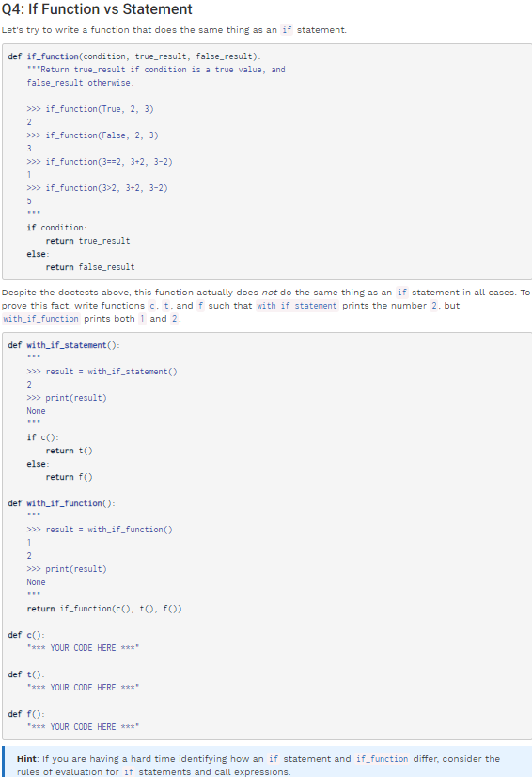Click doctest line 'if_function(3>2, 3+2, 3-2)'

click(97, 188)
